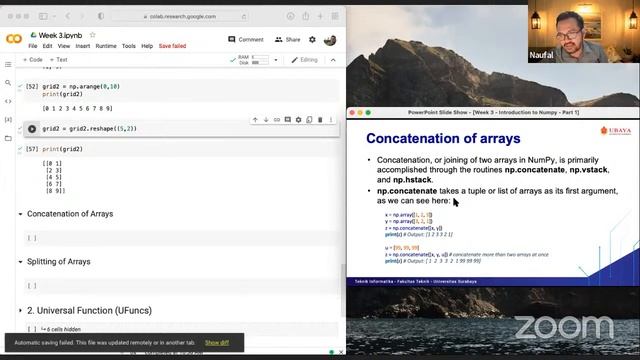The image size is (640, 360).
Task: Click the notebook vertical scrollbar
Action: [x=343, y=290]
